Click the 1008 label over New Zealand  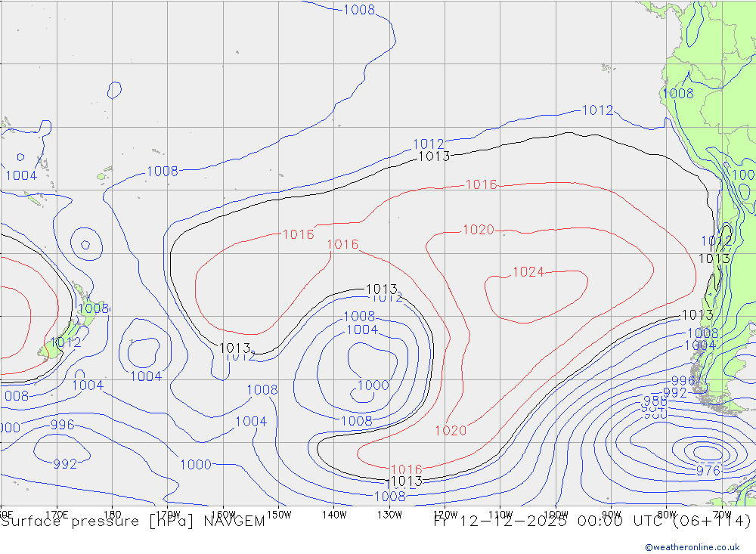pos(94,308)
